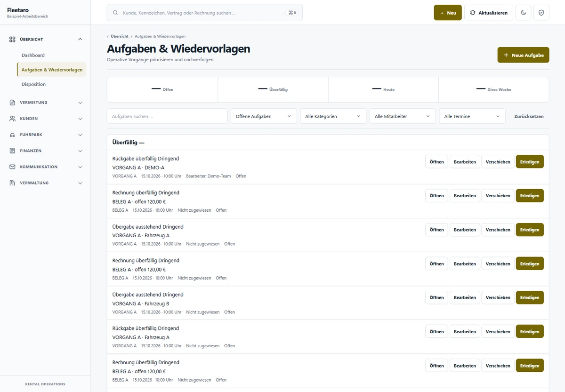This screenshot has height=392, width=565.
Task: Click the ⌘K shortcut badge
Action: click(x=292, y=13)
